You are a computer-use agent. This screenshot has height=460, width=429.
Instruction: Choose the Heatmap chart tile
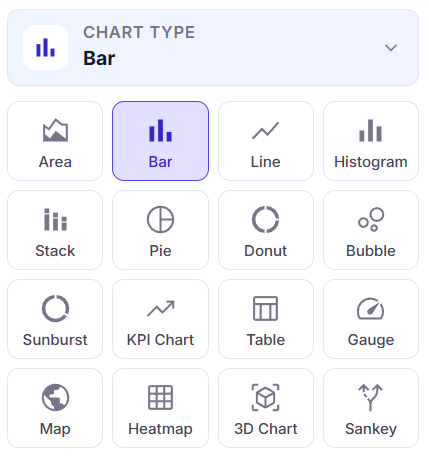click(160, 408)
